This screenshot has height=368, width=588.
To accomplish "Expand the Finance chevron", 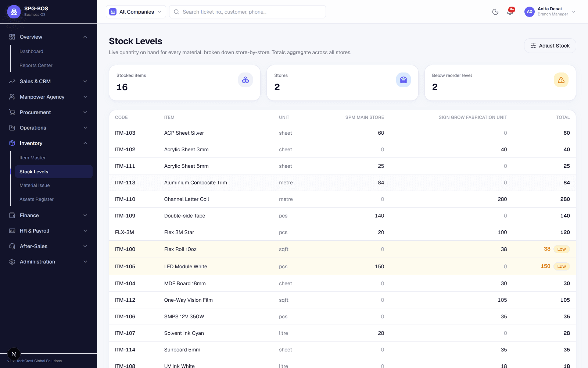I will point(85,215).
